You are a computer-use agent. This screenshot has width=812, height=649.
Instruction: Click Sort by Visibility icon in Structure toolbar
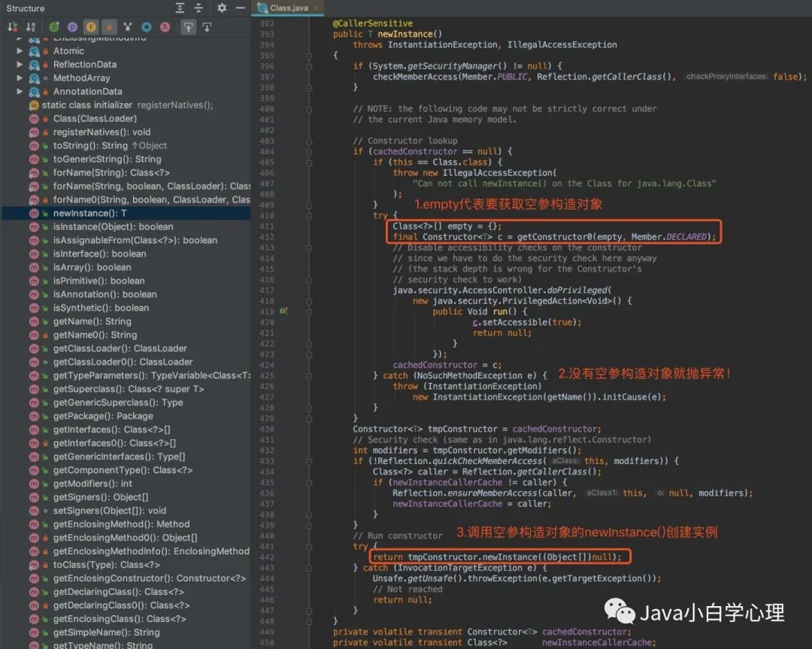pos(12,27)
